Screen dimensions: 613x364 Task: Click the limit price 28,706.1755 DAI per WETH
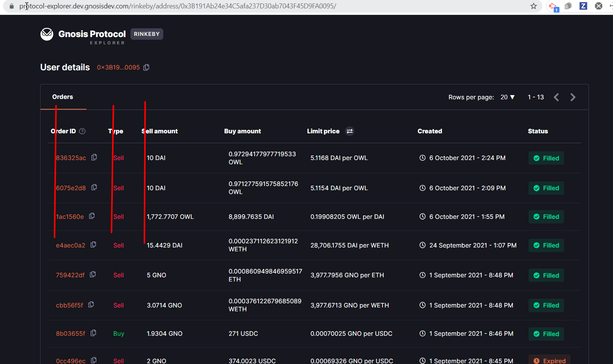coord(350,245)
